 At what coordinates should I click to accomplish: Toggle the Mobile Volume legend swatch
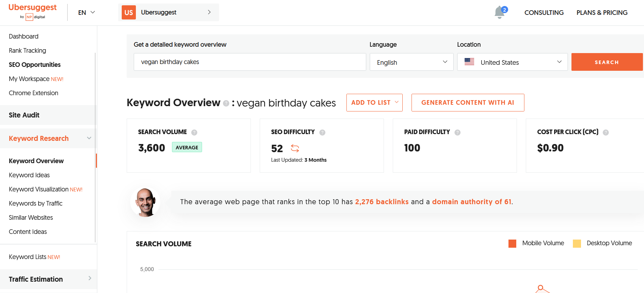pyautogui.click(x=512, y=243)
